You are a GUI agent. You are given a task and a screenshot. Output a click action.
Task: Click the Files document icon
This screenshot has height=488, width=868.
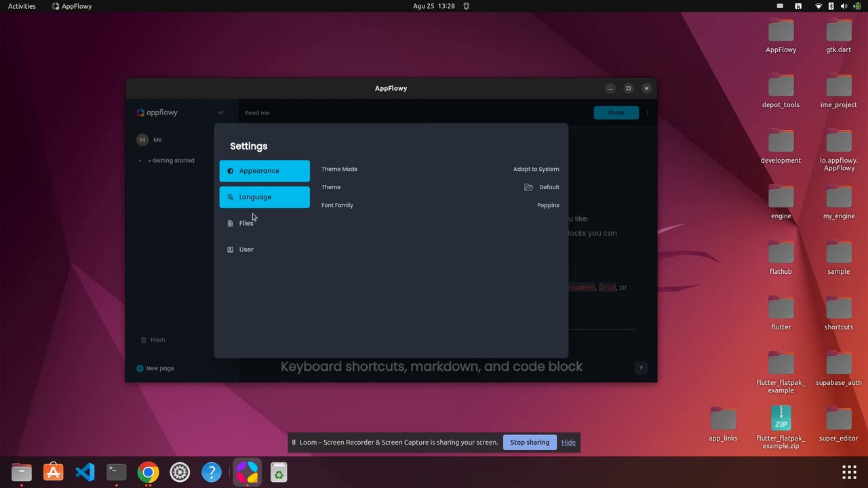(x=230, y=223)
